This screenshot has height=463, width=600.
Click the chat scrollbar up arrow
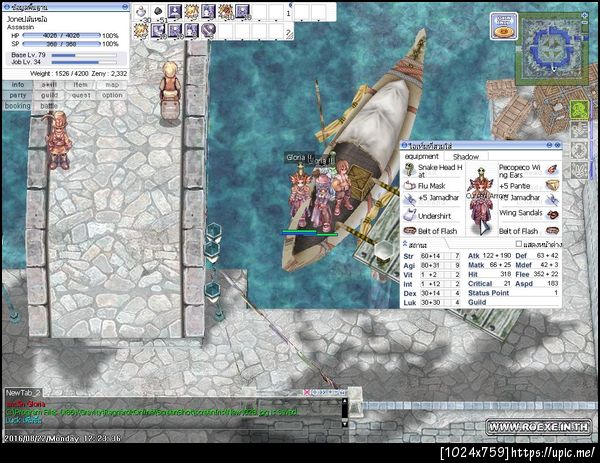point(344,401)
